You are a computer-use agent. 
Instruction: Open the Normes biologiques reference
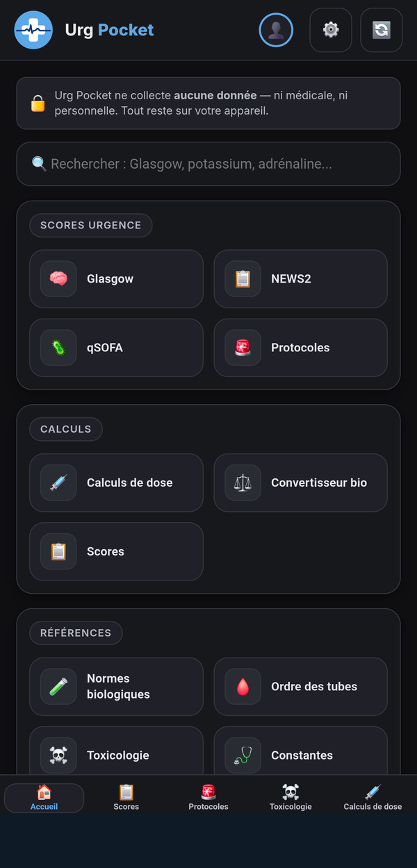(x=116, y=687)
